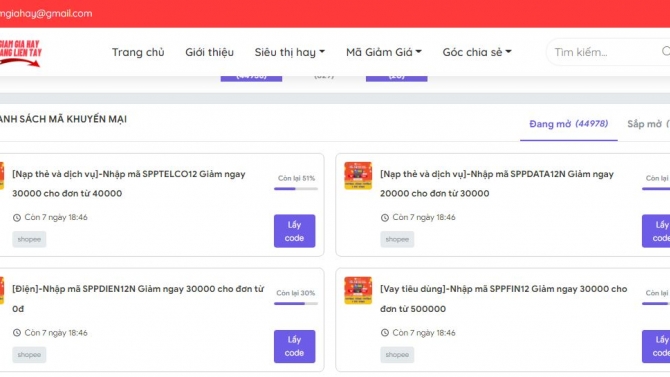Click 'Còn 7 ngày 18:46' on SPPTELCO12 card
Viewport: 670px width, 377px height.
[x=56, y=218]
